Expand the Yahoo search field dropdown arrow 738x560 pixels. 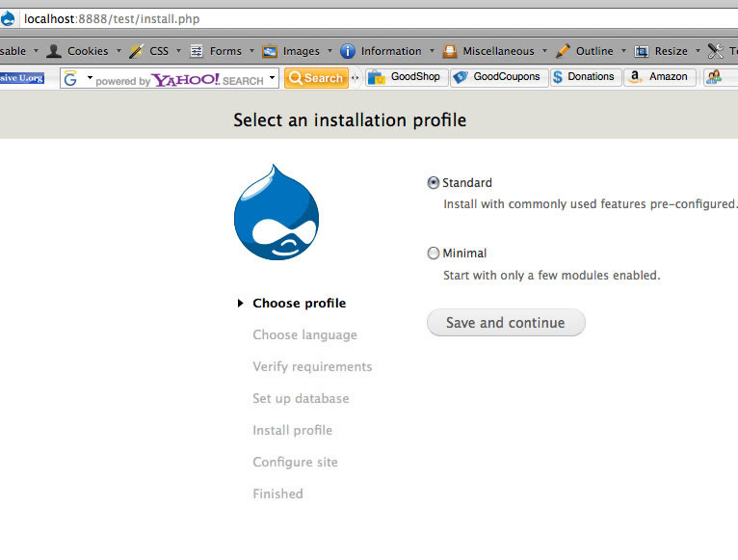(273, 78)
